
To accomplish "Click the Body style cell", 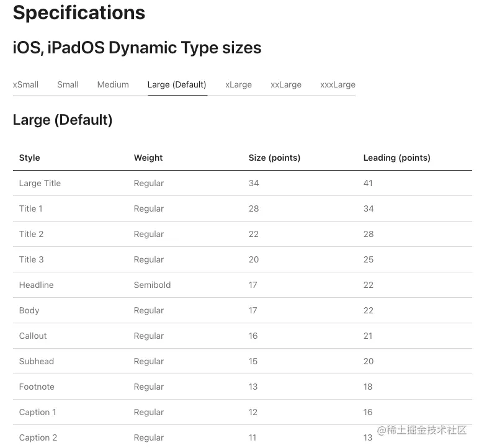I will [x=29, y=310].
